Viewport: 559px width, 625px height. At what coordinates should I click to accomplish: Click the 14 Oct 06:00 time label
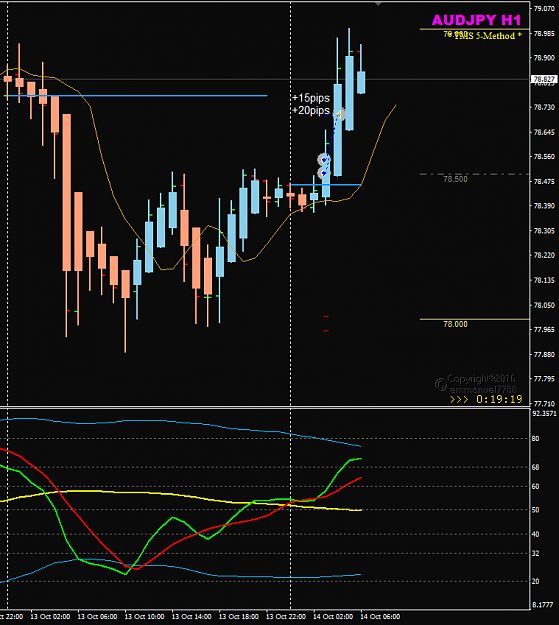coord(380,617)
